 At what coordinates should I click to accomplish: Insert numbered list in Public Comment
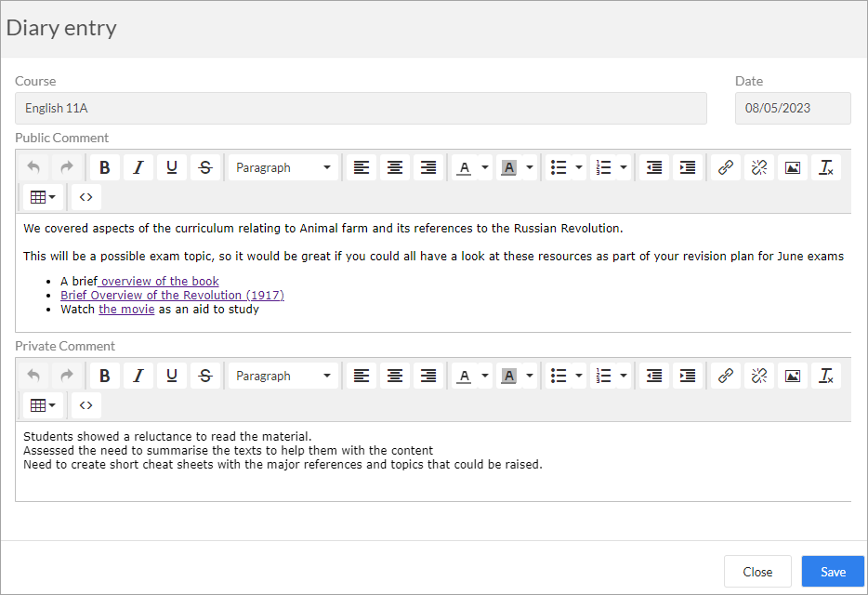point(603,167)
